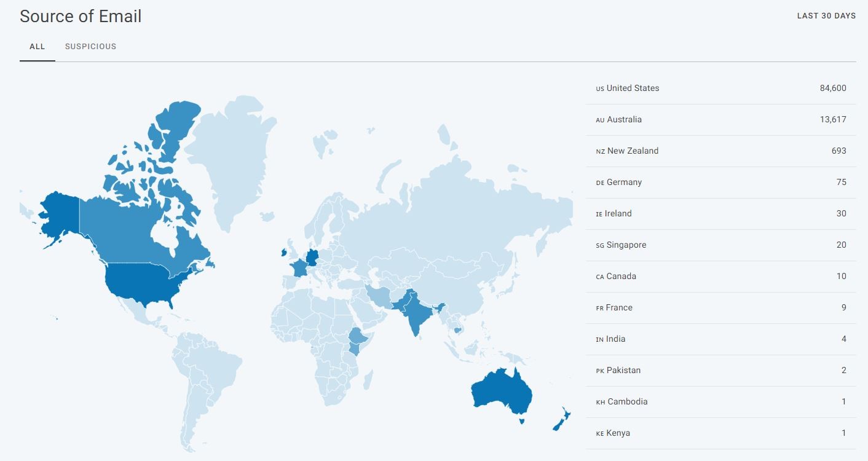868x461 pixels.
Task: Click Alaska on the world map
Action: pos(58,215)
